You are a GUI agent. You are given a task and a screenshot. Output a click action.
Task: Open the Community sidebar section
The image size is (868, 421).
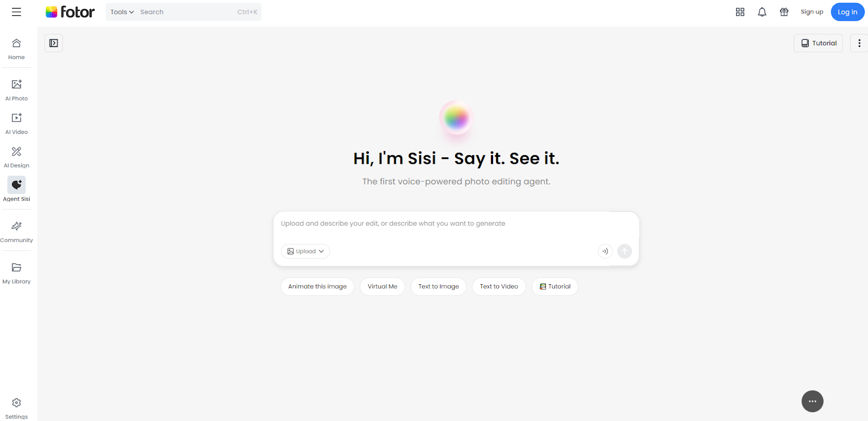[16, 232]
